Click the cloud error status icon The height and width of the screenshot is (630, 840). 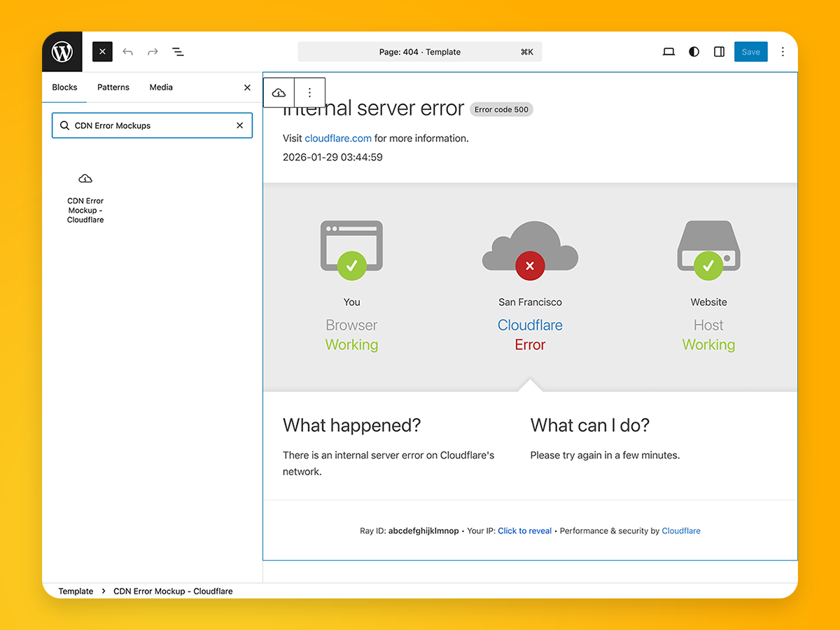pos(530,251)
